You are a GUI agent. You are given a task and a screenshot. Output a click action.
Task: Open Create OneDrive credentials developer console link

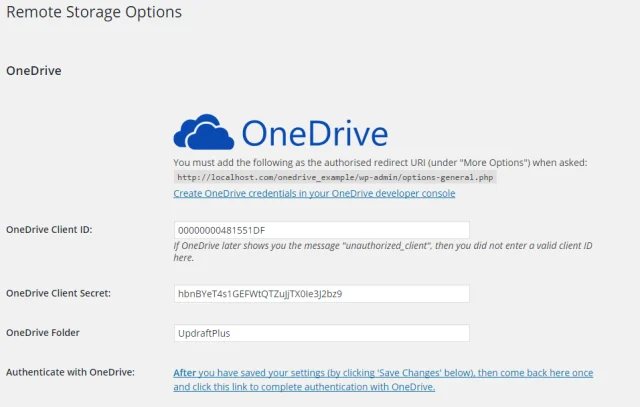coord(314,193)
